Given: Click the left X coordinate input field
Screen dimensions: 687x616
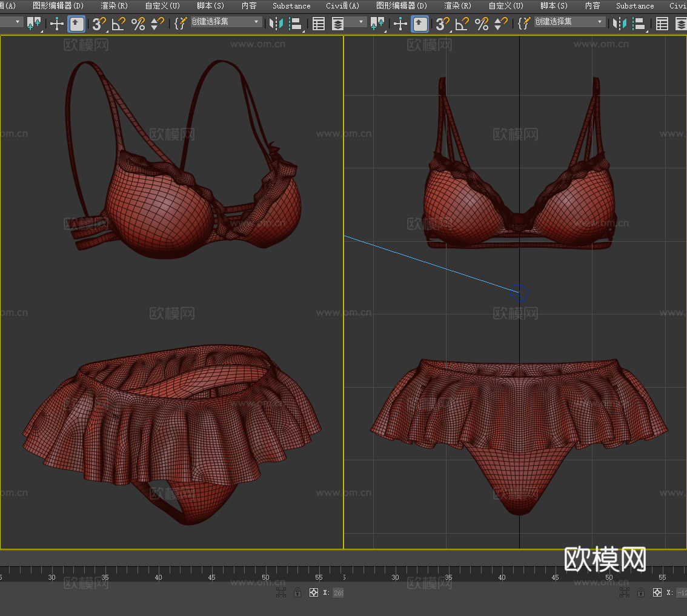Looking at the screenshot, I should 337,592.
